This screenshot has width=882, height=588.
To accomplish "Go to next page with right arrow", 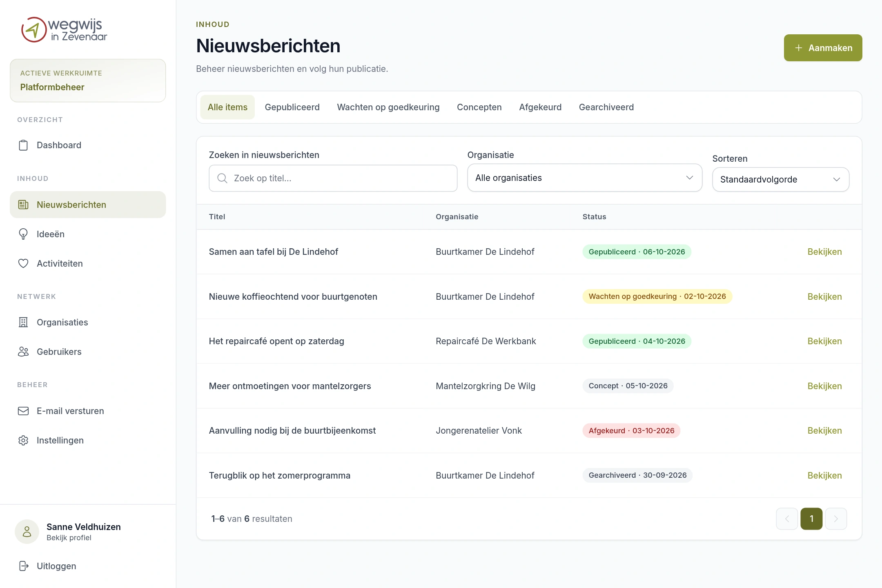I will [836, 519].
